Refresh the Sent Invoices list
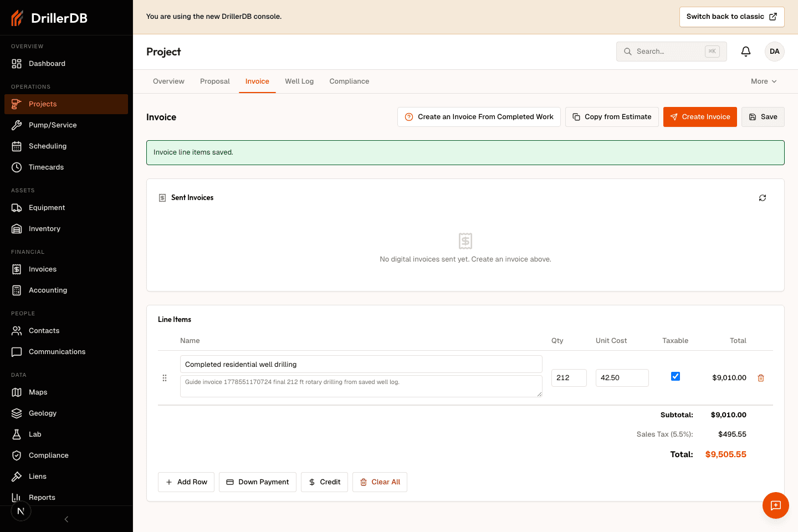 tap(763, 198)
